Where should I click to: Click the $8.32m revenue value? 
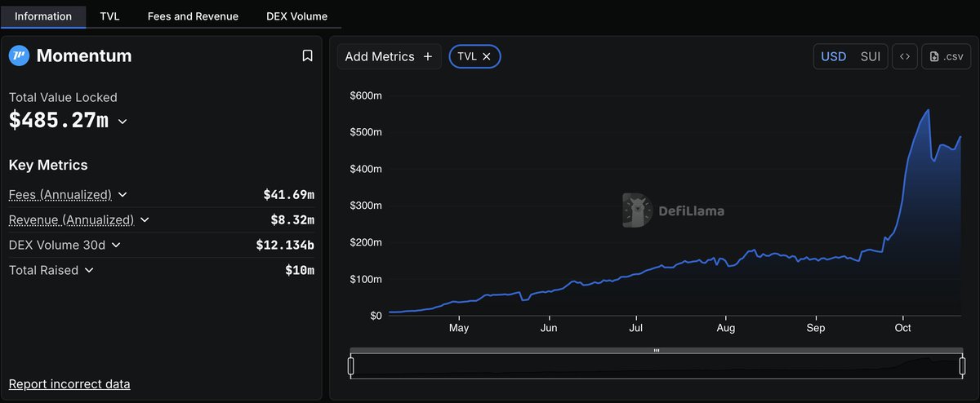292,219
